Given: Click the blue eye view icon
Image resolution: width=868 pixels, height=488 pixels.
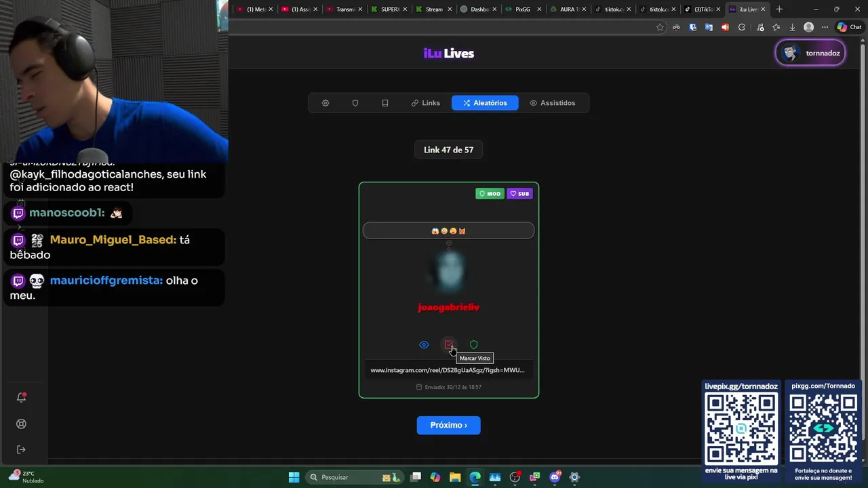Looking at the screenshot, I should pos(424,345).
